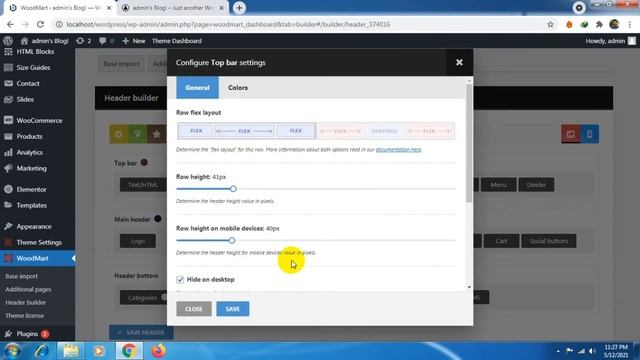This screenshot has height=360, width=640.
Task: Switch to the Colors tab
Action: (238, 88)
